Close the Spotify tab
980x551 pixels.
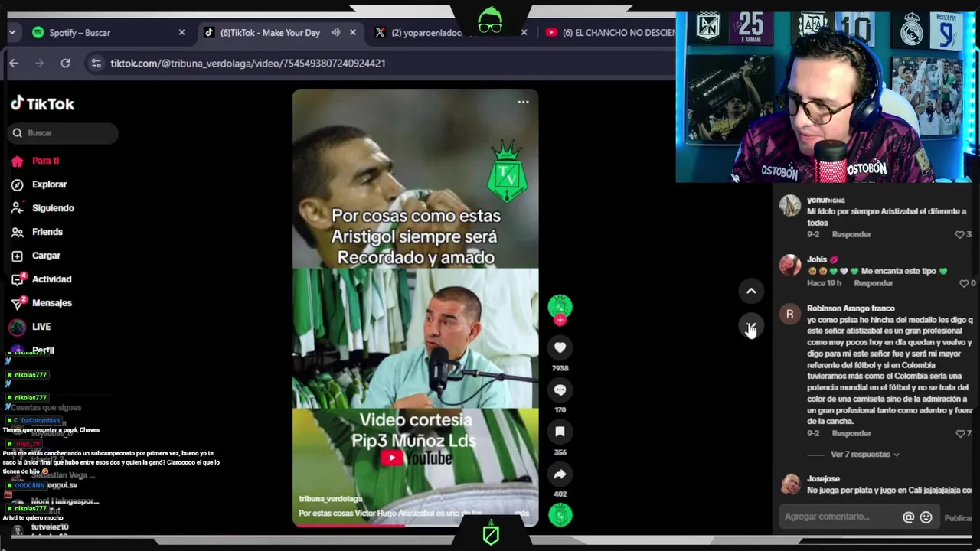tap(181, 33)
